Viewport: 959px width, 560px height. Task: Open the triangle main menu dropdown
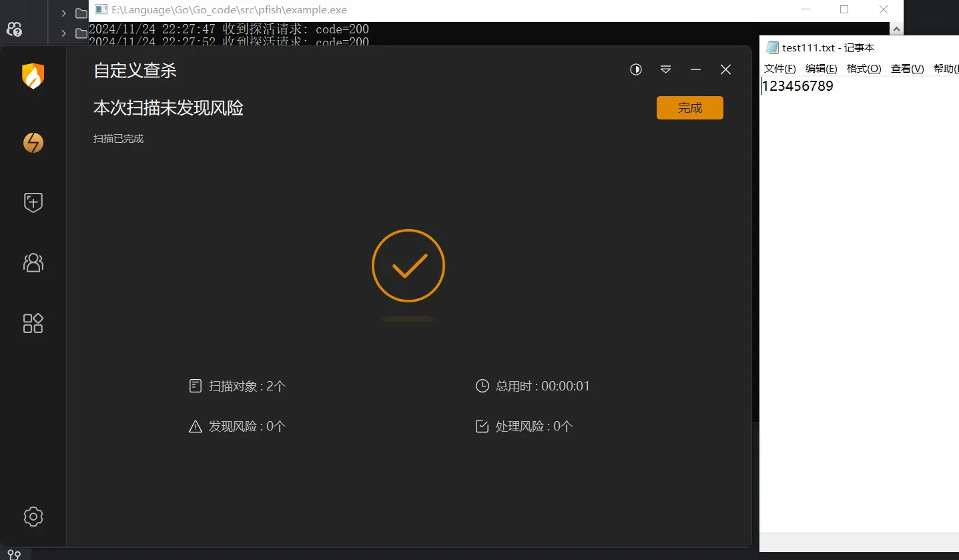(x=665, y=69)
